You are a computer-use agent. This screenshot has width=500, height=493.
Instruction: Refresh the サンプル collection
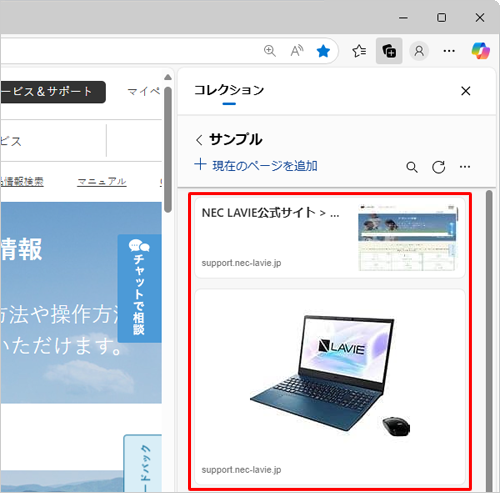[439, 167]
